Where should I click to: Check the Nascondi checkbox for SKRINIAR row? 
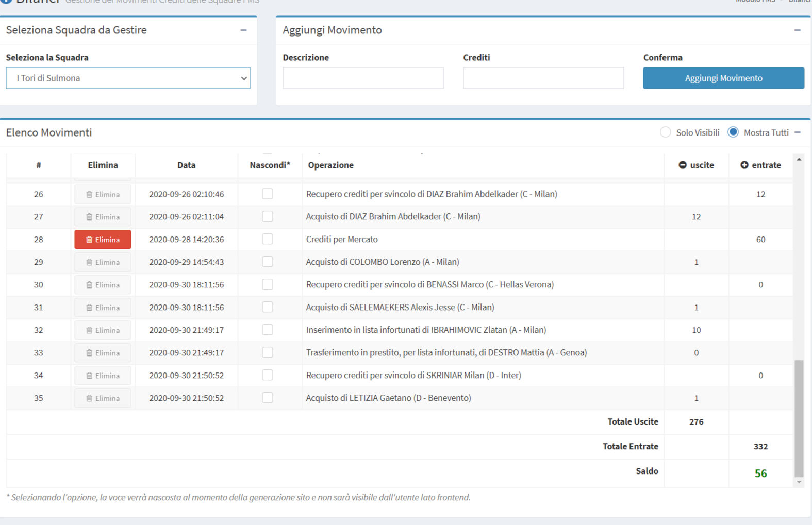[x=268, y=375]
